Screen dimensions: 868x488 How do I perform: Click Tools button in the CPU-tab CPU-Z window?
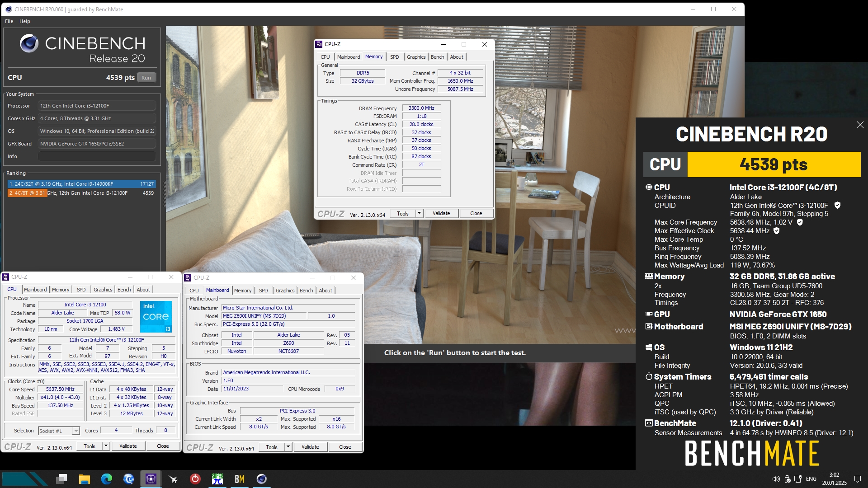(90, 446)
